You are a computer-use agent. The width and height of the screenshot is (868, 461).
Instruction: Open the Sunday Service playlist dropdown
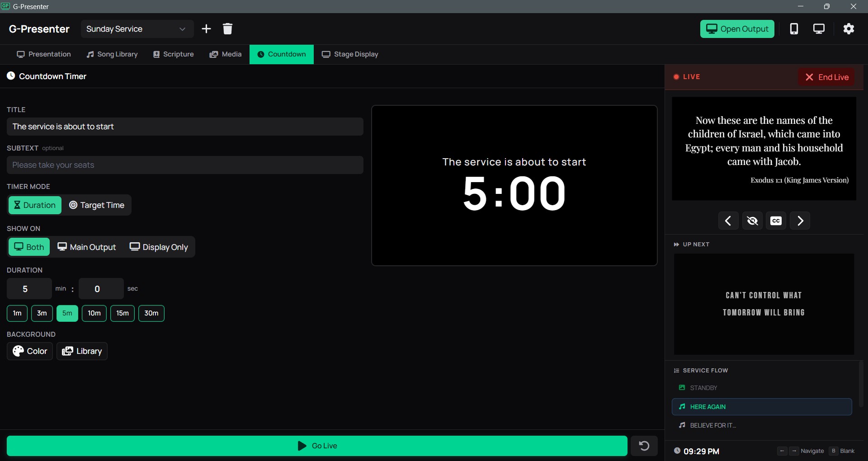137,28
